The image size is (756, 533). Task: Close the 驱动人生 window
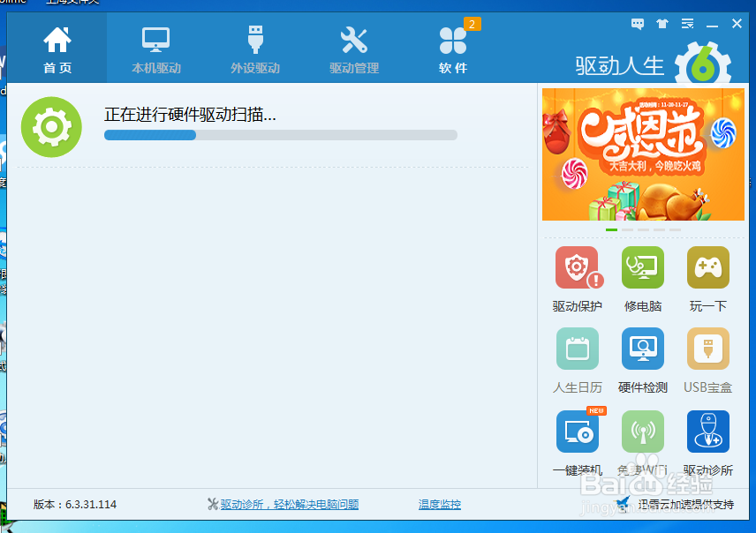click(737, 24)
